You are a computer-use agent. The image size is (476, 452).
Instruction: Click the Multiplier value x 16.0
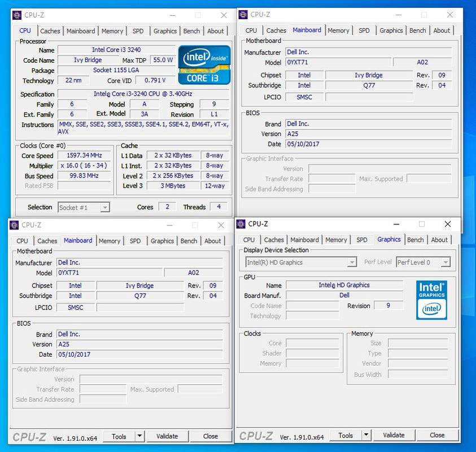pyautogui.click(x=84, y=166)
